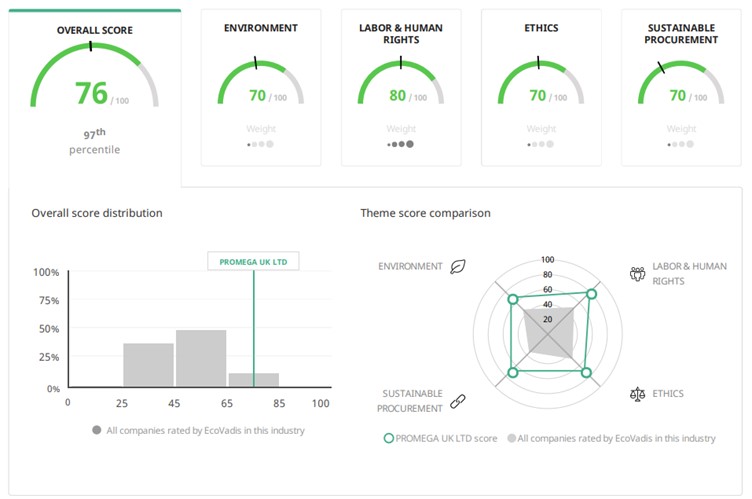Select the Overall Score tab card
The height and width of the screenshot is (499, 752).
95,98
